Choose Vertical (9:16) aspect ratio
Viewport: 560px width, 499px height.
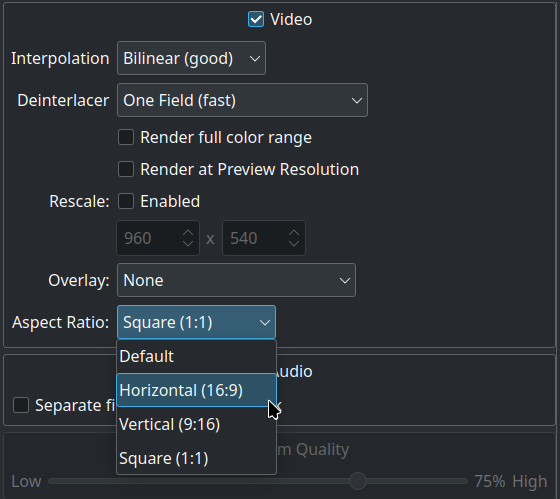196,424
